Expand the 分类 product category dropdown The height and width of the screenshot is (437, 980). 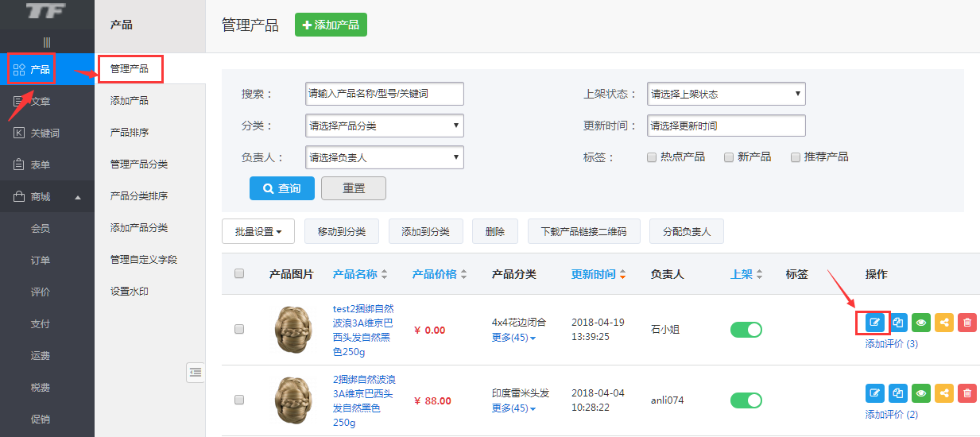pyautogui.click(x=384, y=126)
